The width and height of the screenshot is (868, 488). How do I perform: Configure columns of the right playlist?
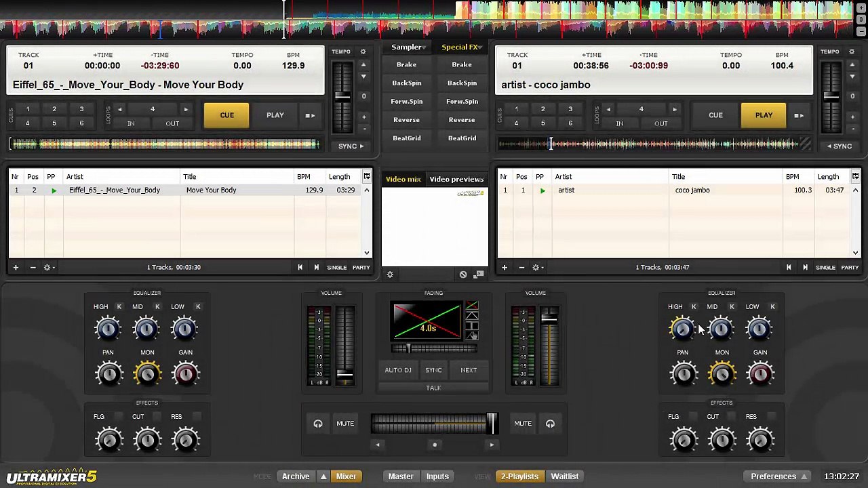click(855, 176)
